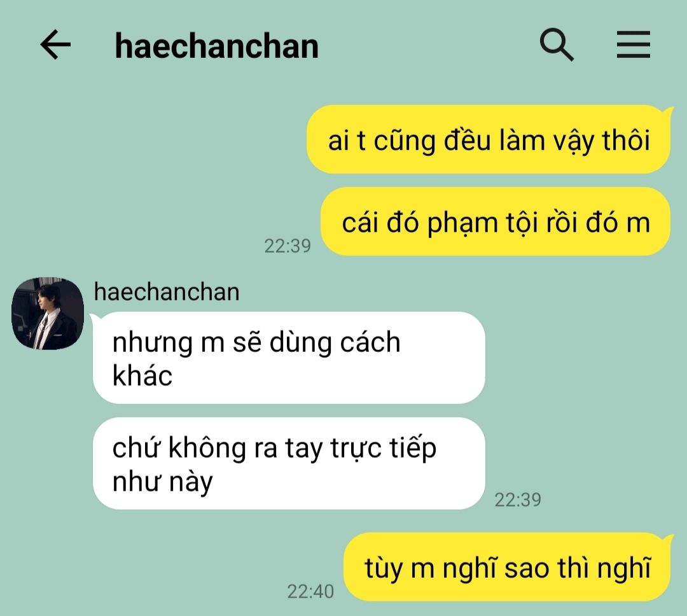This screenshot has width=687, height=616.
Task: Tap the word "thôi" in top yellow bubble
Action: 626,141
